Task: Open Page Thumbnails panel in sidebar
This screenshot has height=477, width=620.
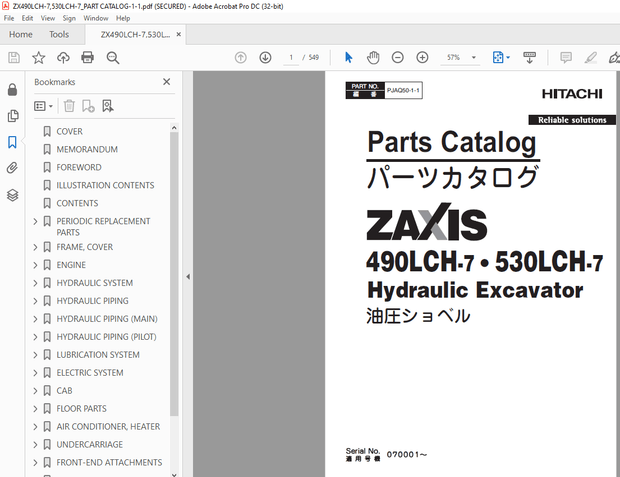Action: [x=12, y=116]
